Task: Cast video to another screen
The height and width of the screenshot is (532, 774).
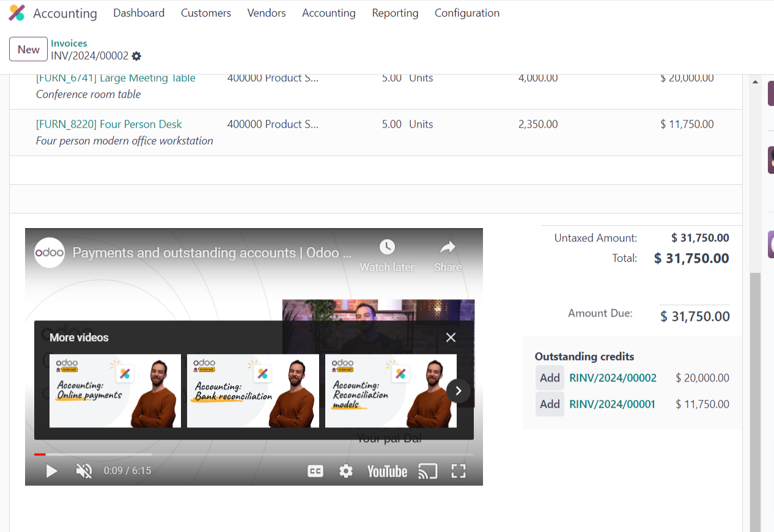Action: point(428,471)
